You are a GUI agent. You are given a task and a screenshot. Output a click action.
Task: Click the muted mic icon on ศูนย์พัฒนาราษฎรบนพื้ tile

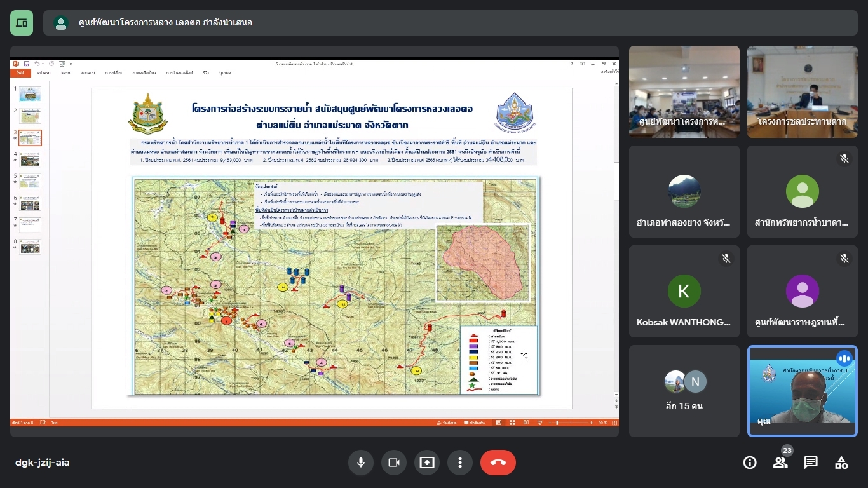coord(844,259)
